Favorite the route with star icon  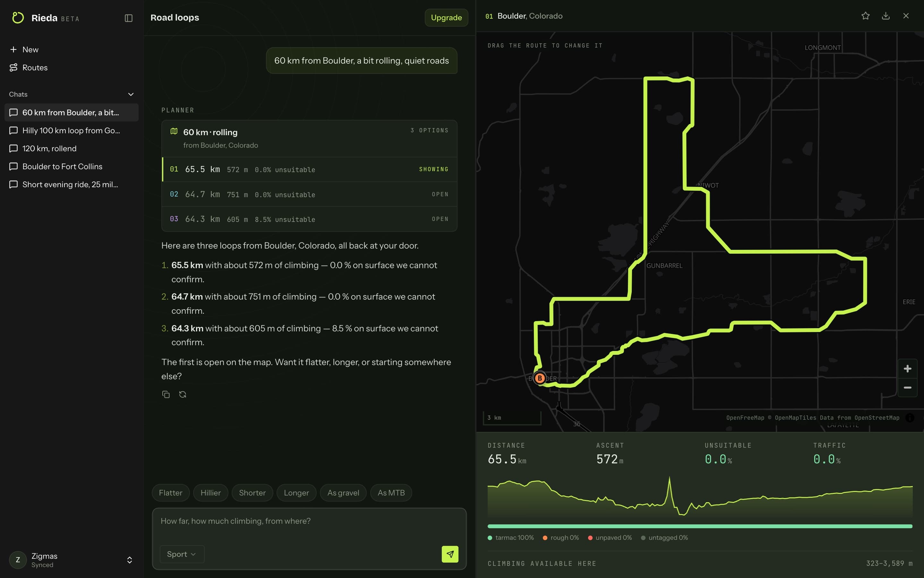tap(865, 16)
